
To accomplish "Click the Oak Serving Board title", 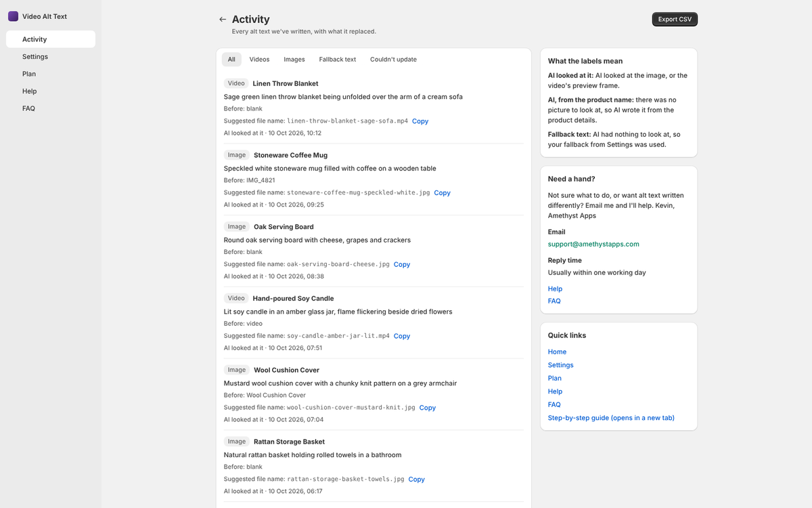I will click(x=284, y=227).
